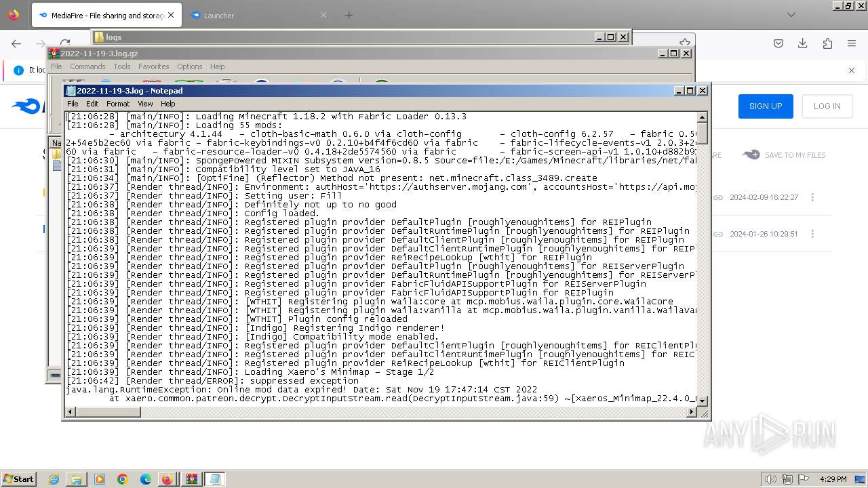The image size is (868, 488).
Task: Switch to MediaFire browser tab
Action: coord(106,15)
